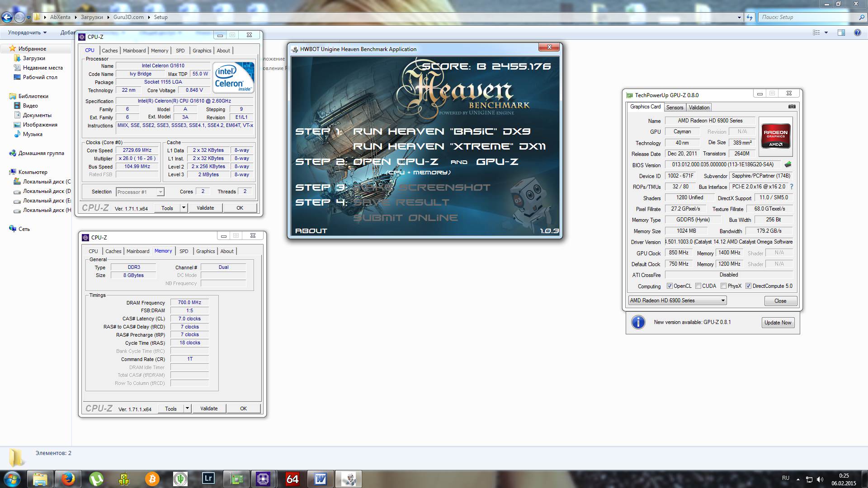Click the GPU-Z screenshot camera icon

792,107
